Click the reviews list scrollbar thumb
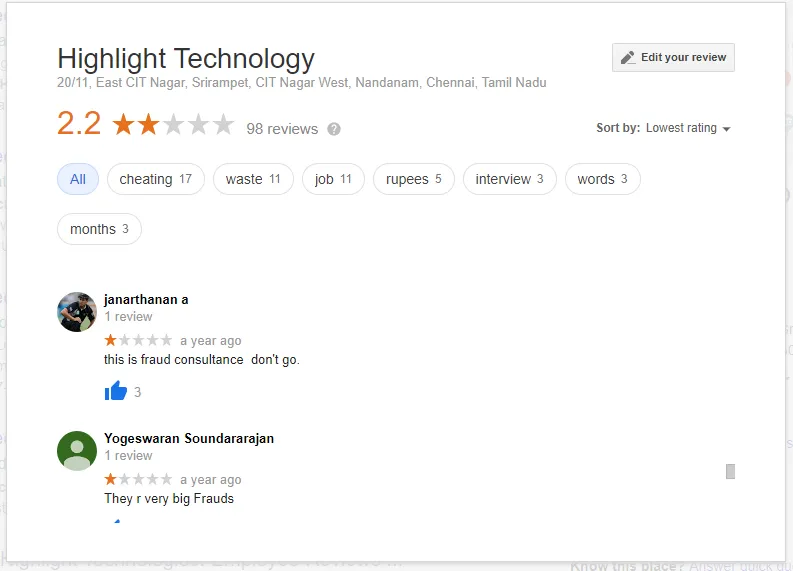793x571 pixels. click(x=730, y=471)
